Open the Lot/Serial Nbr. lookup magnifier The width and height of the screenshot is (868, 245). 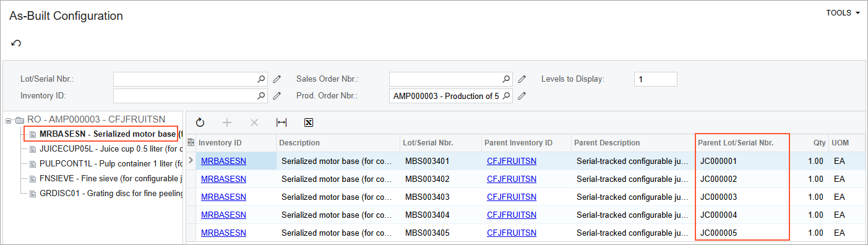(261, 79)
